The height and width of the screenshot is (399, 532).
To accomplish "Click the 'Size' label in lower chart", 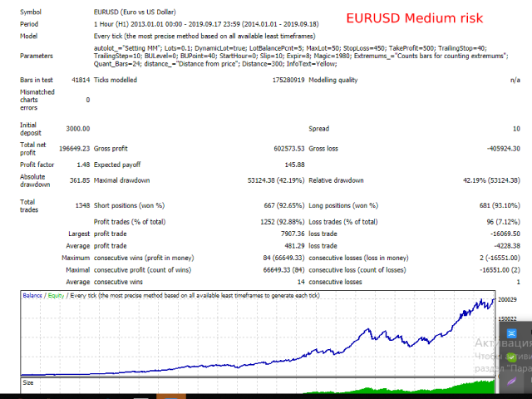I will coord(28,382).
